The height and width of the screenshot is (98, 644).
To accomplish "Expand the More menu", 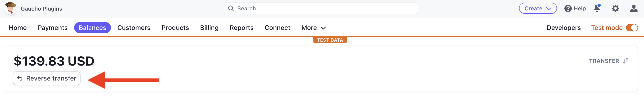I will [x=313, y=28].
